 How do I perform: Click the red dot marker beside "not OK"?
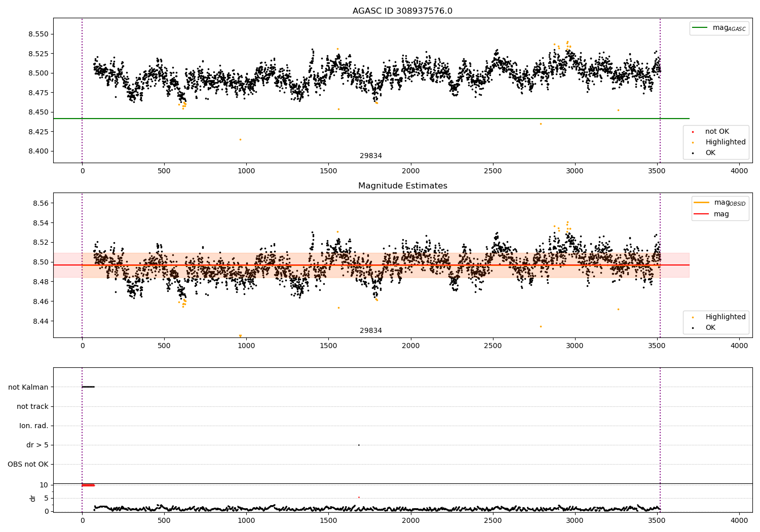(x=693, y=132)
